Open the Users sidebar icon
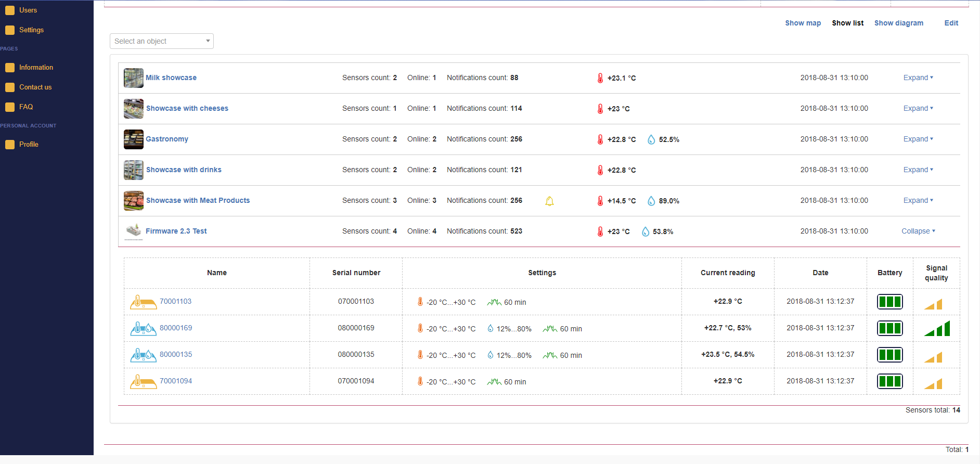Viewport: 980px width, 464px height. [x=10, y=10]
